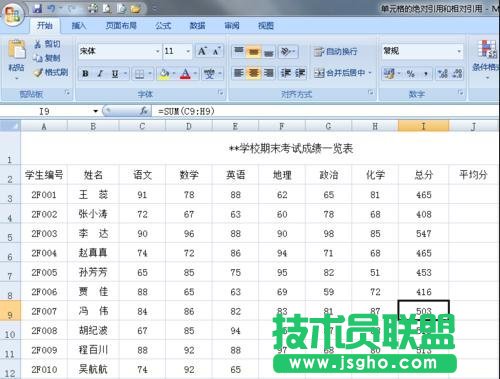Increase font size with large A button
Image resolution: width=500 pixels, height=379 pixels.
pos(202,51)
